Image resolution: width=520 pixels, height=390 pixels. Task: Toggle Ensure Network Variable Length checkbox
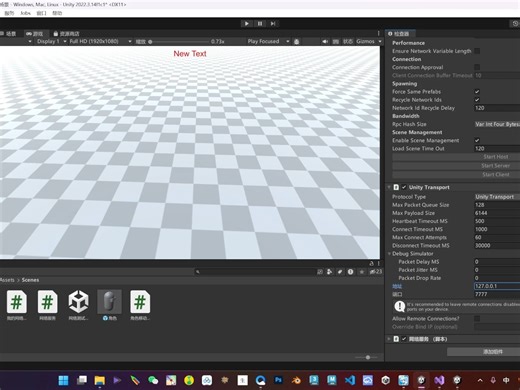click(477, 51)
